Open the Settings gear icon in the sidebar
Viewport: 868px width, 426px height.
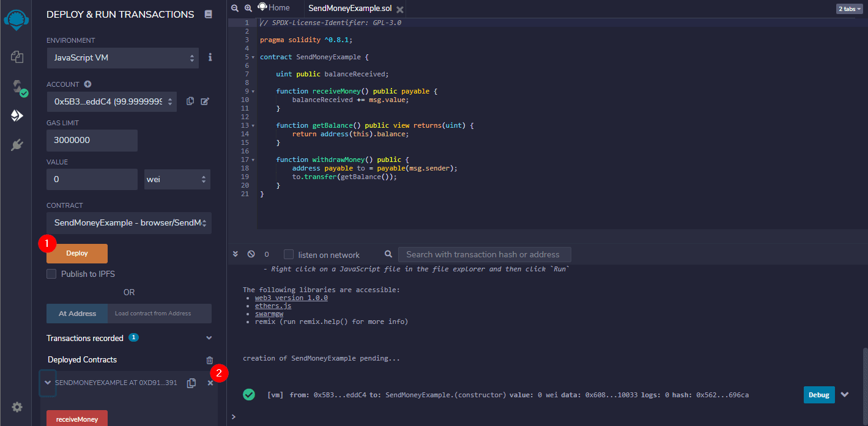(17, 407)
